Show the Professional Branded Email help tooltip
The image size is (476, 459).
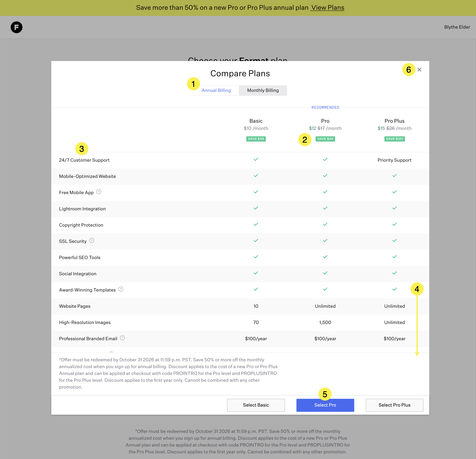(122, 338)
